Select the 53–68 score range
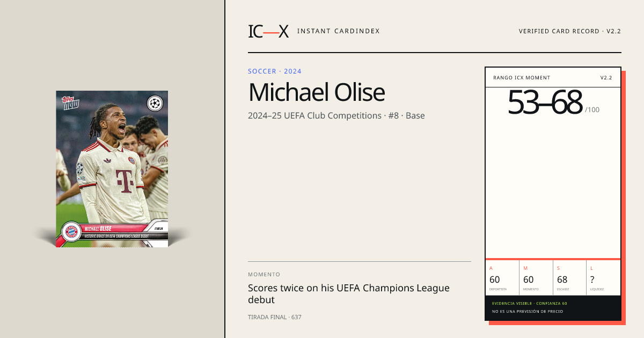 [x=545, y=102]
